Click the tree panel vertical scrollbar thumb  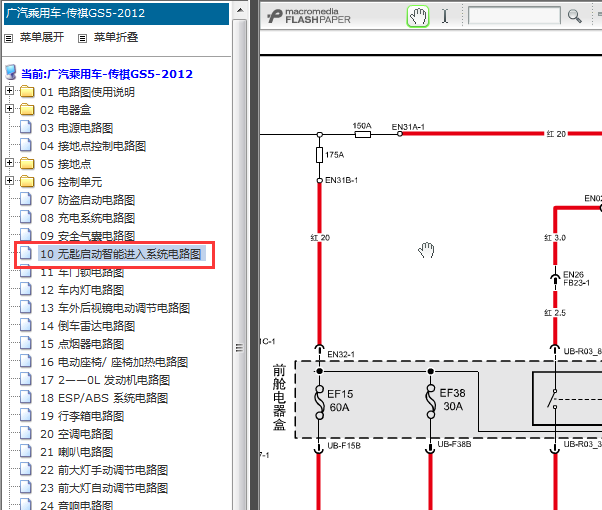pos(240,265)
